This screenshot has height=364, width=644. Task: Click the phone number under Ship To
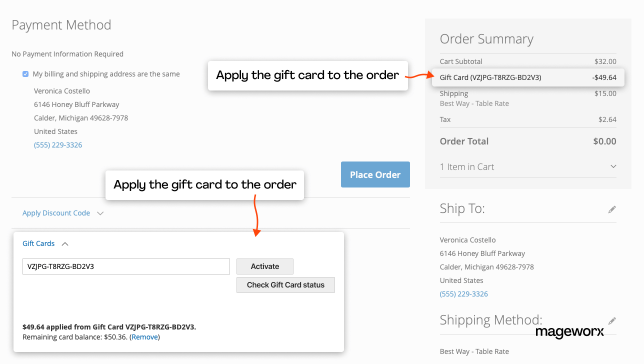(463, 294)
